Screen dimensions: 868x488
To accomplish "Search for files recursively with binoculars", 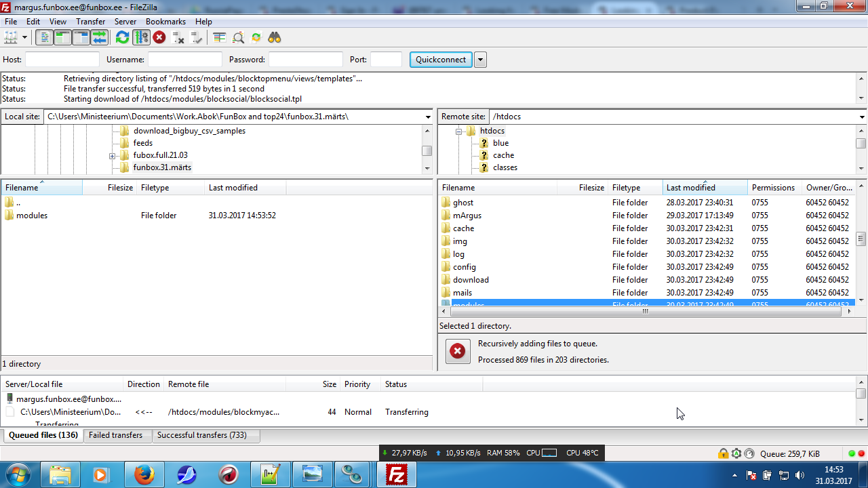I will (275, 37).
